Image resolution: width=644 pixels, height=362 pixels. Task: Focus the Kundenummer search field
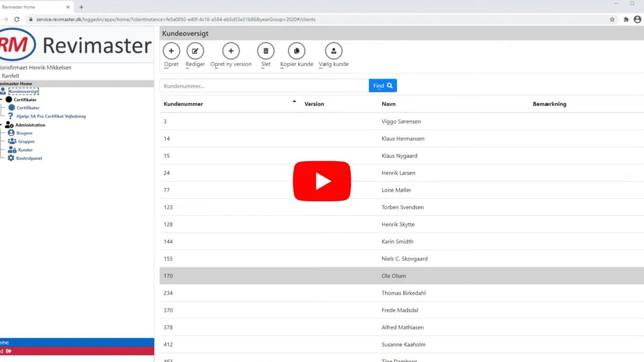[264, 86]
